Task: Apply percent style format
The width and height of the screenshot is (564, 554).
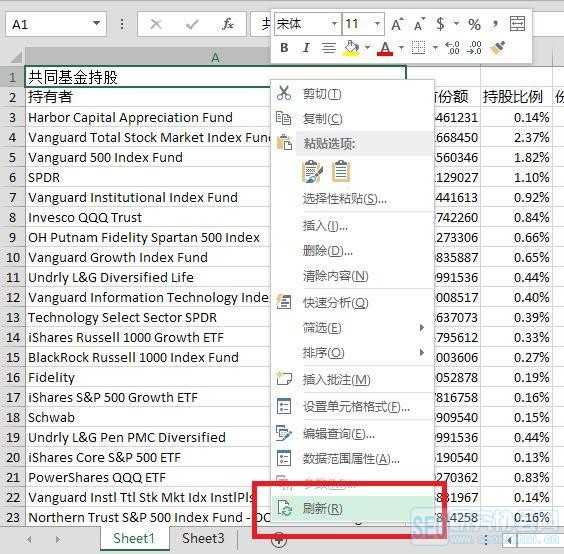Action: [474, 24]
